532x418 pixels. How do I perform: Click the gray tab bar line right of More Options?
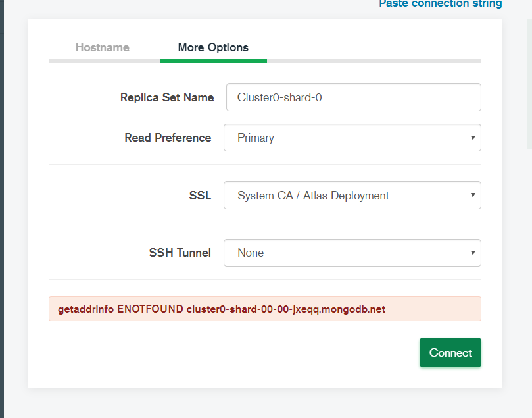coord(374,61)
